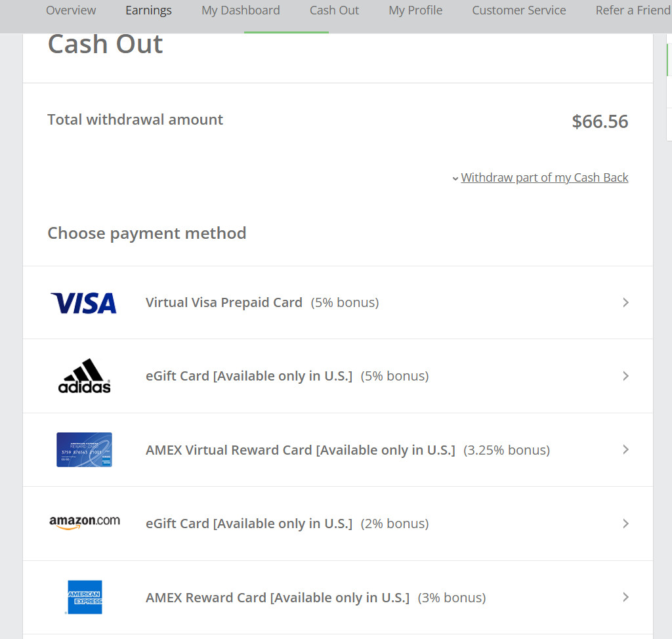The height and width of the screenshot is (639, 672).
Task: Expand AMEX Reward Card 3% bonus chevron
Action: click(625, 597)
